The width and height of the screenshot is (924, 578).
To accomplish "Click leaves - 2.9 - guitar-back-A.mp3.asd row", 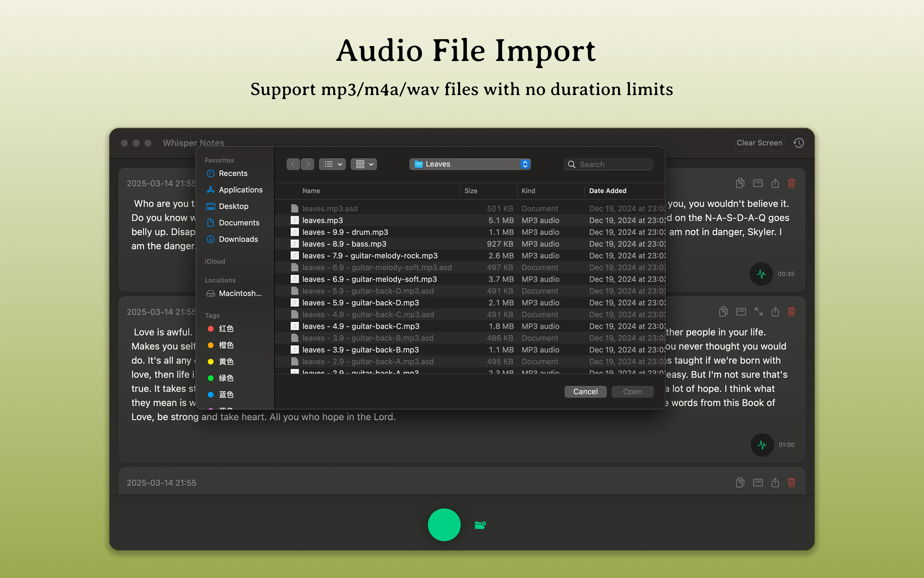I will pyautogui.click(x=470, y=362).
